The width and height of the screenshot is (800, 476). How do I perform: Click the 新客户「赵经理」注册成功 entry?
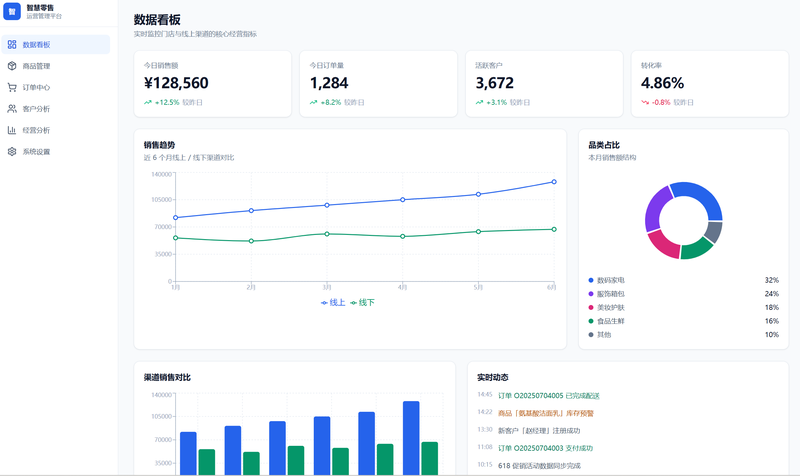coord(539,431)
